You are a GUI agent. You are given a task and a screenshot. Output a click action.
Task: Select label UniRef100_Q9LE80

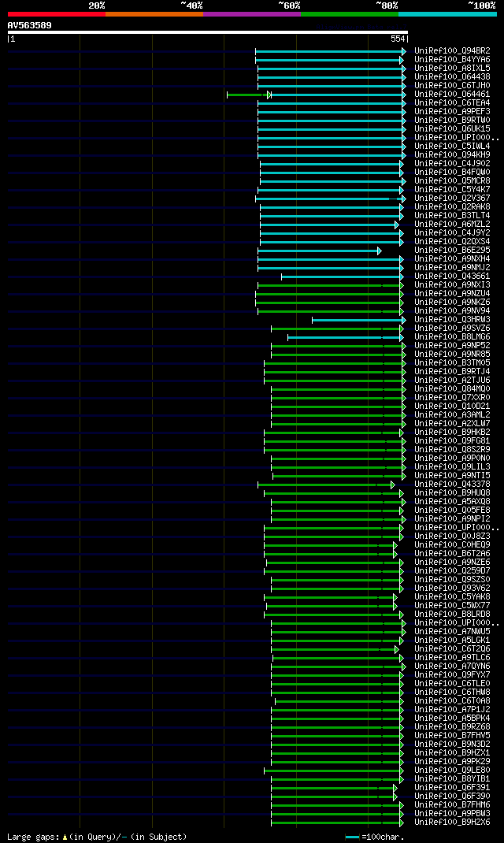click(x=452, y=770)
